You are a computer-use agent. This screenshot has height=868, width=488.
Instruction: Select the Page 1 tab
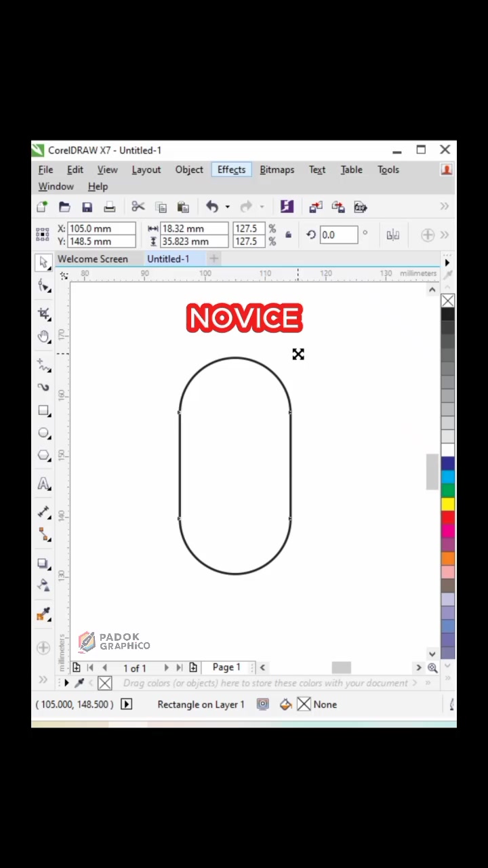(226, 667)
